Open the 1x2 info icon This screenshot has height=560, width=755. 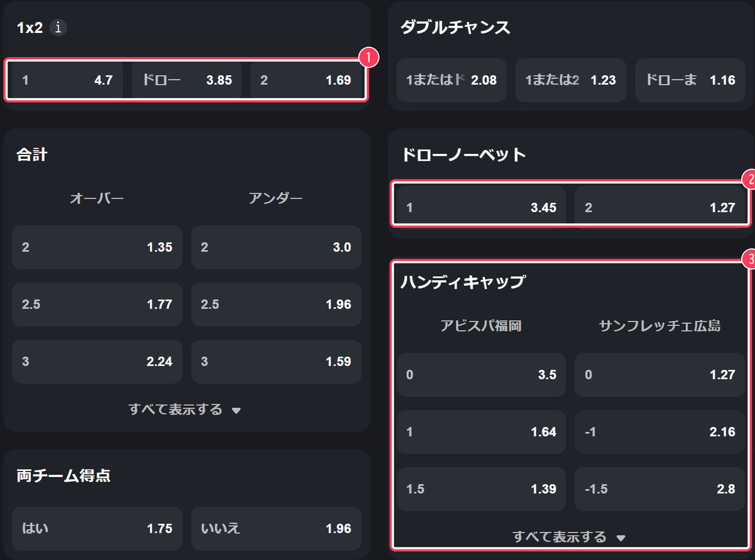click(58, 27)
